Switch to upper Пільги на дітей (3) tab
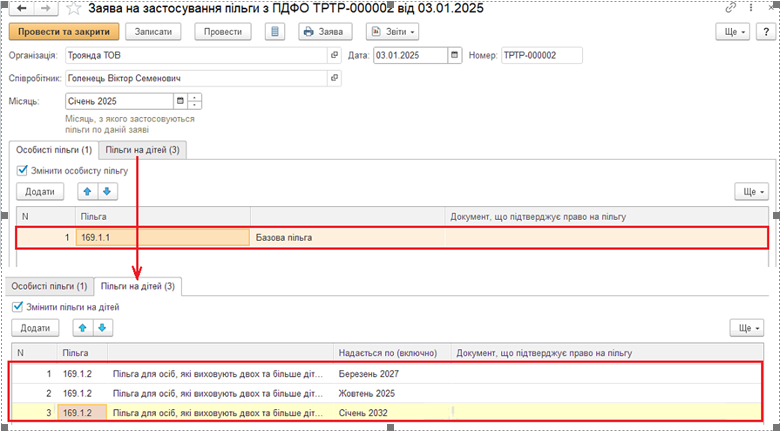This screenshot has height=432, width=781. pos(143,150)
